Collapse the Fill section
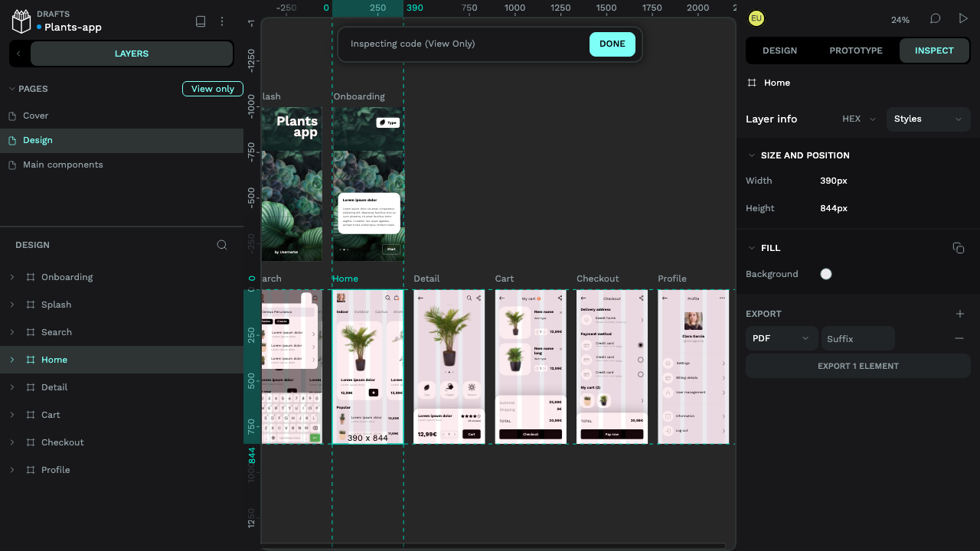The height and width of the screenshot is (551, 980). (751, 248)
